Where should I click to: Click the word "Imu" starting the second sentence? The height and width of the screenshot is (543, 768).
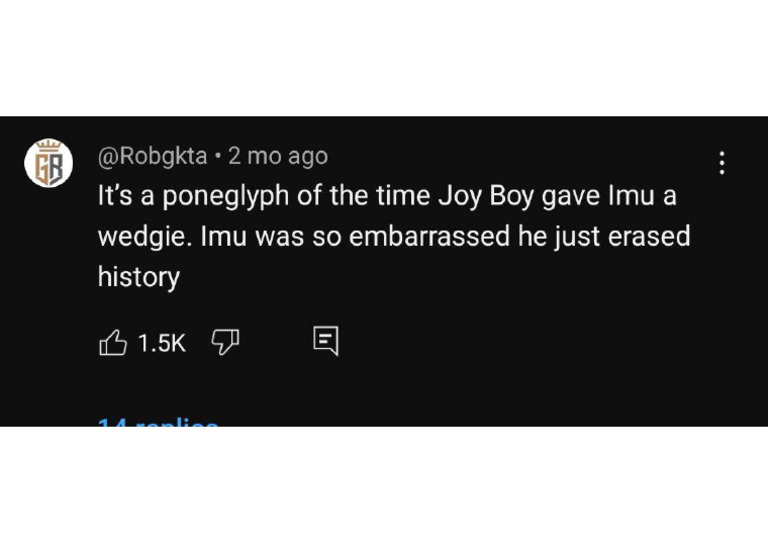pos(224,238)
